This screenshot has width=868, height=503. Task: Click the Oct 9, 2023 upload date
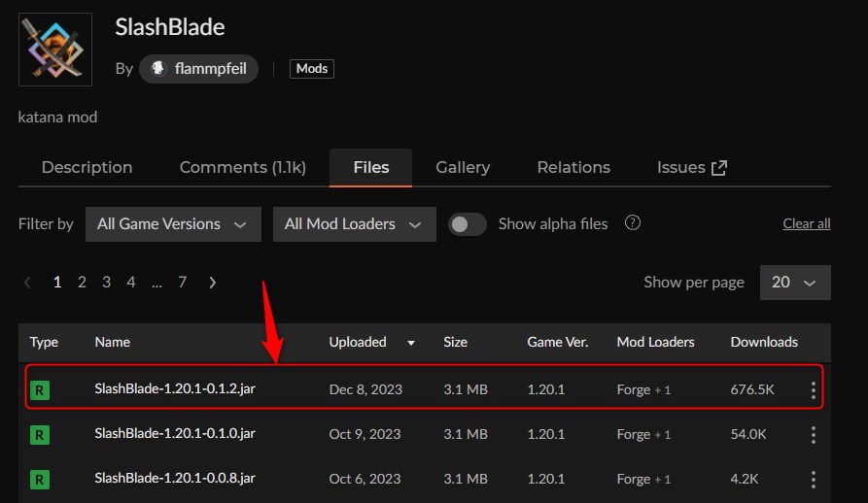365,434
